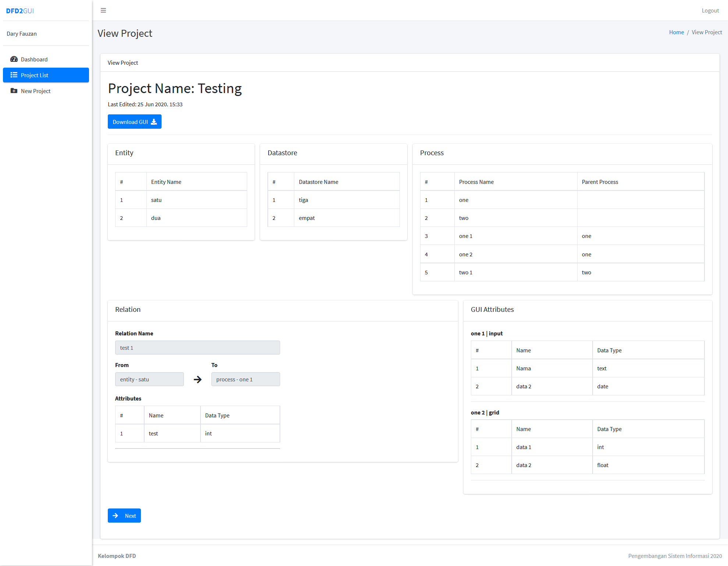Click the arrow icon on Next button
Screen dimensions: 728x566
point(116,516)
